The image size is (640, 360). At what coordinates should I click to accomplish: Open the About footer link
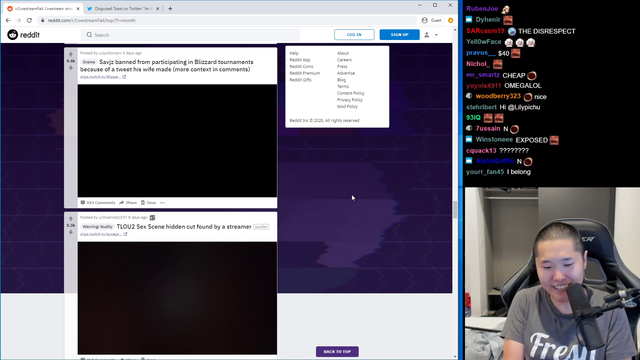[343, 53]
